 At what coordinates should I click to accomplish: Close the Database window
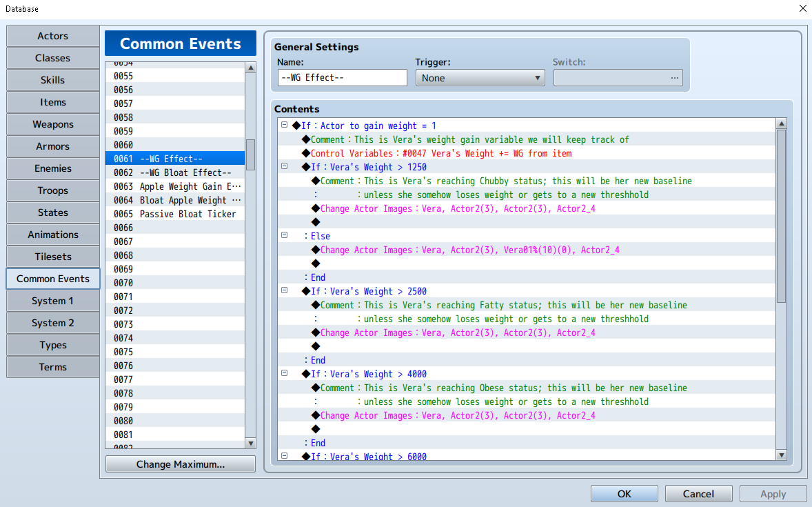click(x=802, y=8)
